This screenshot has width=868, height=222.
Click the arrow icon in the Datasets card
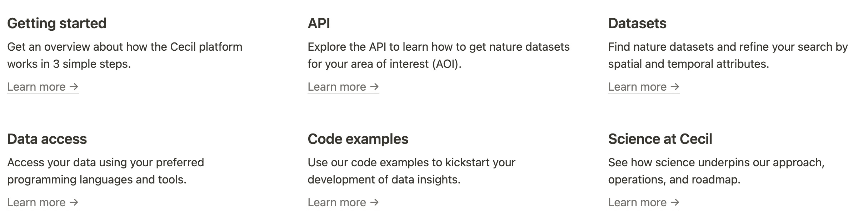[675, 87]
